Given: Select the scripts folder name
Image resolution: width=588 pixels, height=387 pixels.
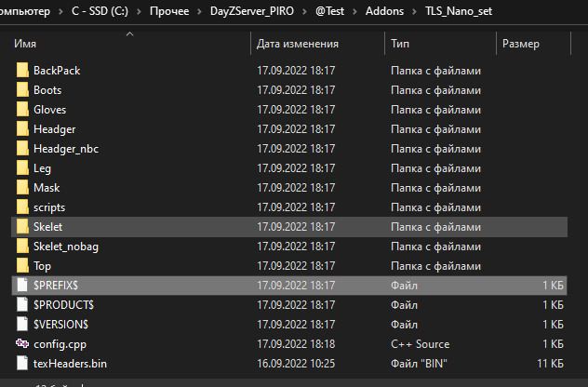Looking at the screenshot, I should pos(49,207).
